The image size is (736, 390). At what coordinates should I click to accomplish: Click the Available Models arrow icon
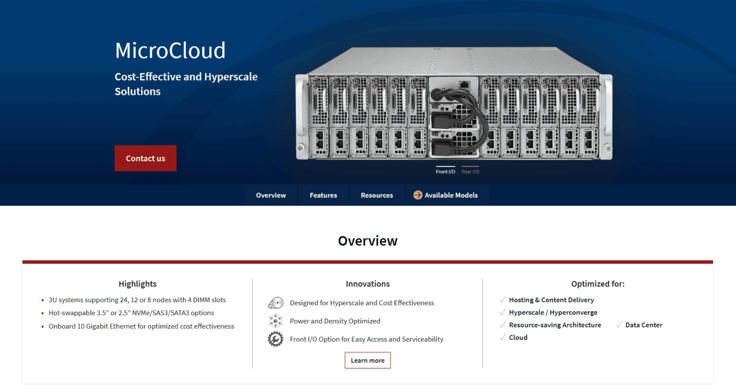[417, 195]
